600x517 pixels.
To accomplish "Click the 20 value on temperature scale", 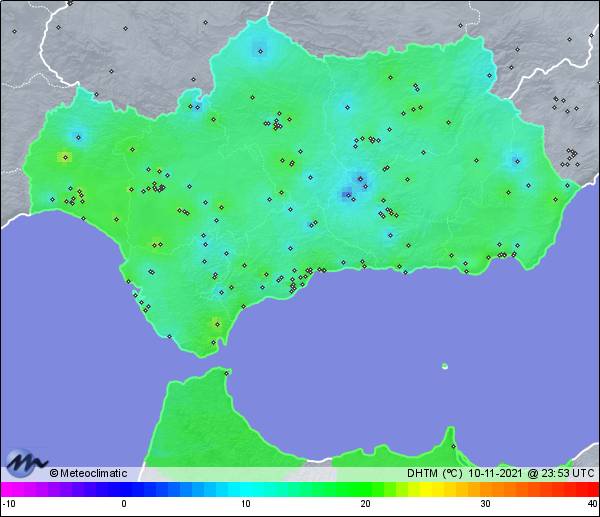I will (365, 504).
